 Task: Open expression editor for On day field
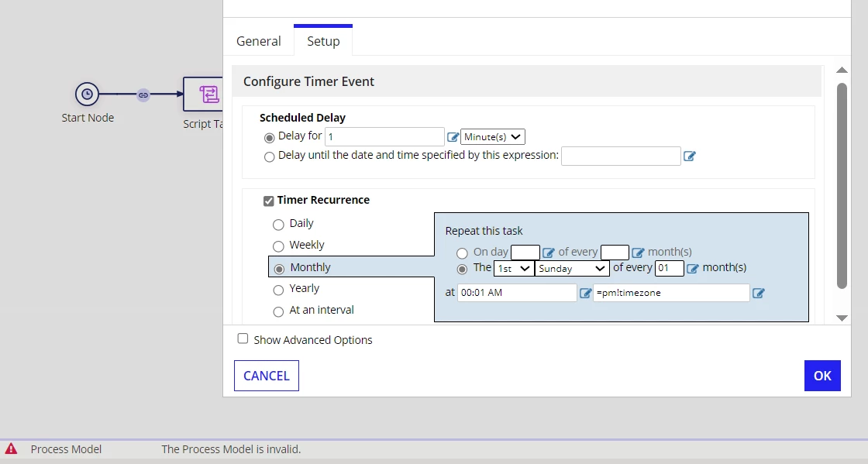click(548, 253)
